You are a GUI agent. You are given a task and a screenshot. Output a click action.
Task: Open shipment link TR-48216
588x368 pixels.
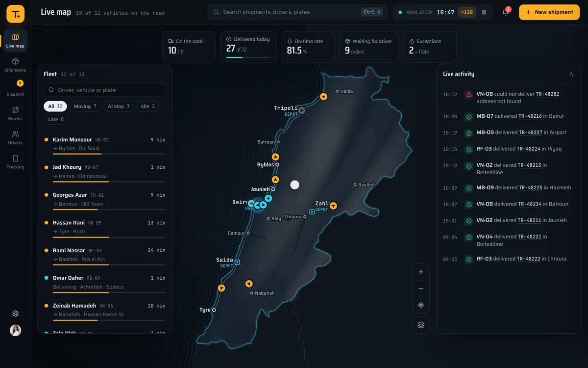click(x=530, y=116)
